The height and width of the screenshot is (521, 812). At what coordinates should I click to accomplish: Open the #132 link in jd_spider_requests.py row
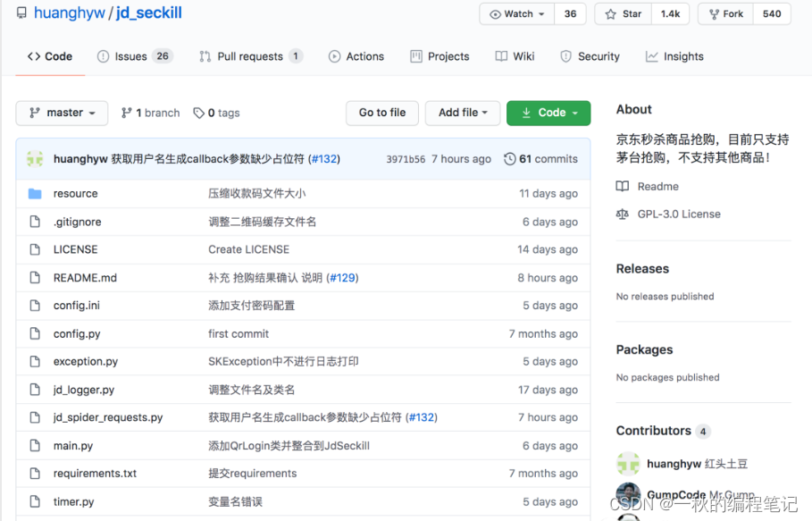coord(422,417)
